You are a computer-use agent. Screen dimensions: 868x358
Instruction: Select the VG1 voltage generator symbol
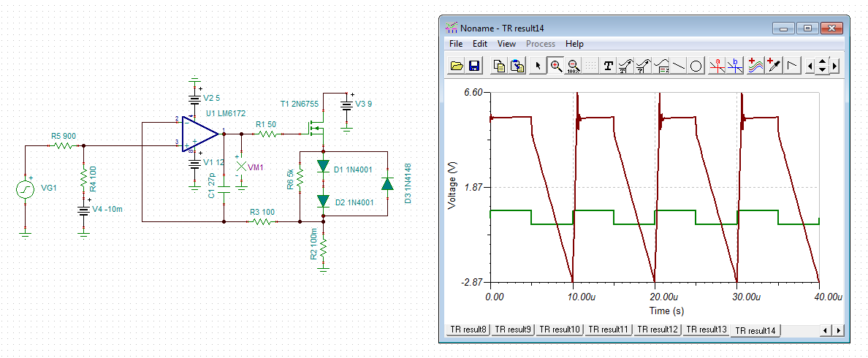(26, 189)
